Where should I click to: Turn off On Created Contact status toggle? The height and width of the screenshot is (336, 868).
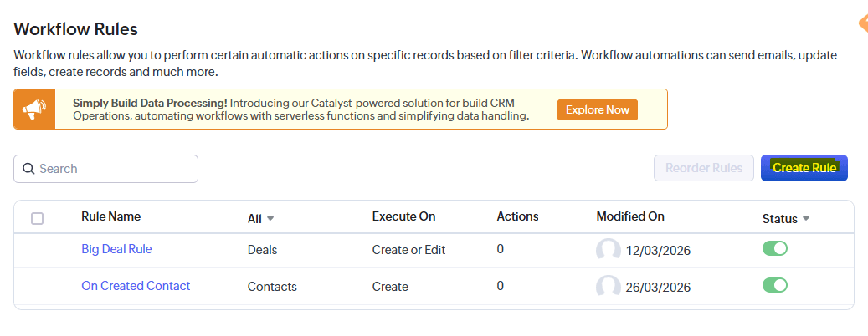(775, 285)
